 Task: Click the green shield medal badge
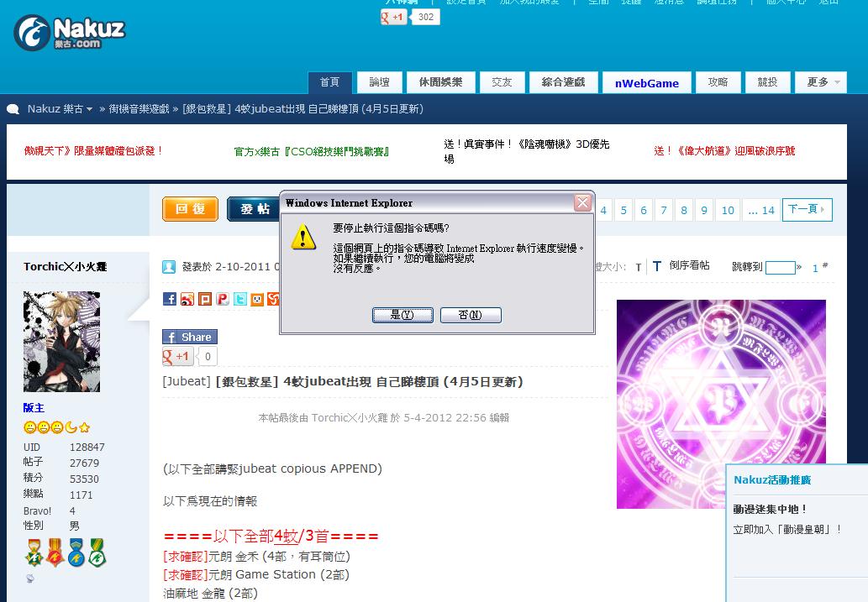pyautogui.click(x=97, y=552)
